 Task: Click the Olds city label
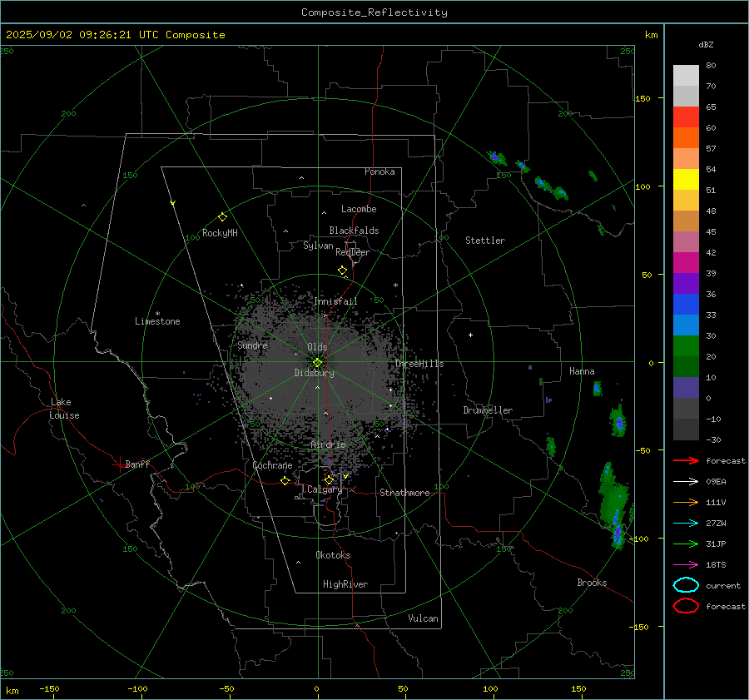click(317, 347)
